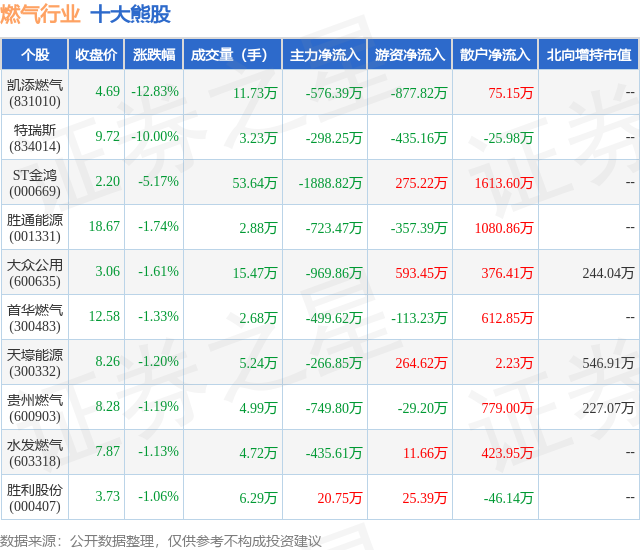Click retail inflow 75.15万
The height and width of the screenshot is (550, 640).
click(x=511, y=93)
